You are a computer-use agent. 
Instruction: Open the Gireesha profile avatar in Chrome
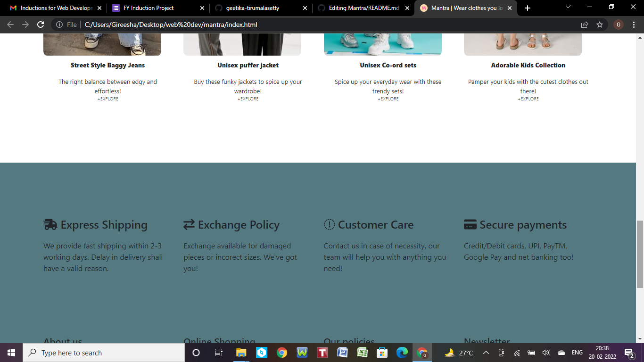pyautogui.click(x=618, y=25)
